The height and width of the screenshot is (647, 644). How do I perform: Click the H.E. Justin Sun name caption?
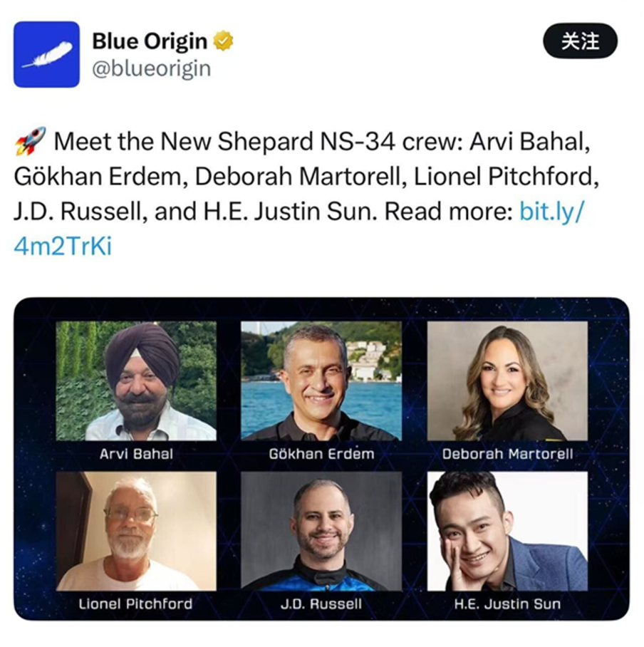coord(507,604)
